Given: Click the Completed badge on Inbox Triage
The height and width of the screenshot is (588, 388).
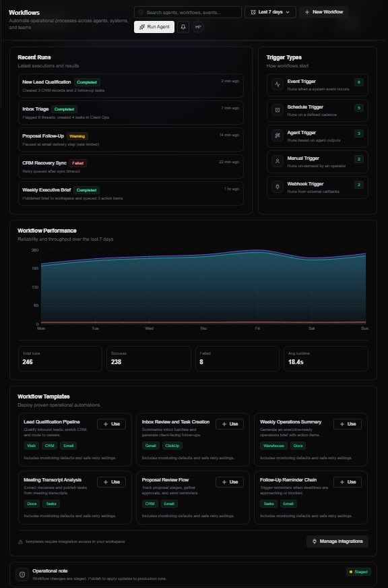Looking at the screenshot, I should point(65,109).
